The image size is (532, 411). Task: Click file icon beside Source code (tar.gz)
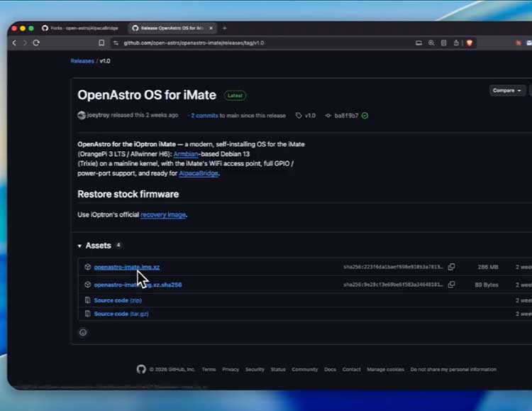point(87,314)
